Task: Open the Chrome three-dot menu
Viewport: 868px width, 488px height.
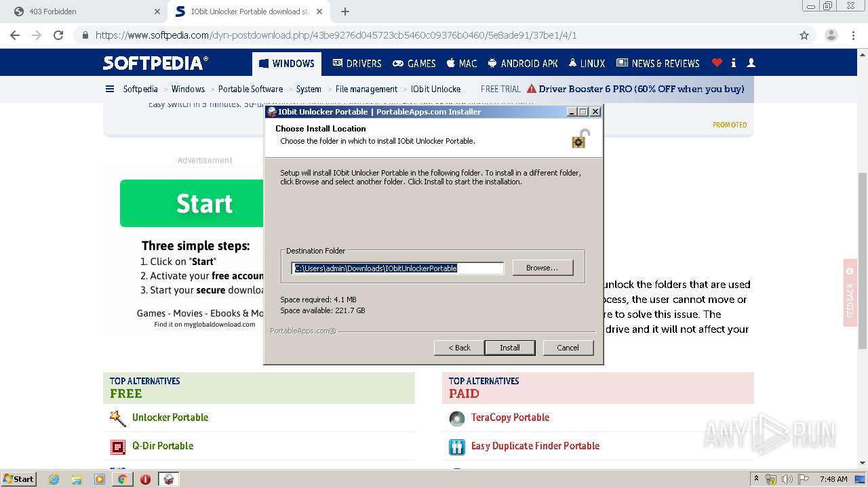Action: 854,35
